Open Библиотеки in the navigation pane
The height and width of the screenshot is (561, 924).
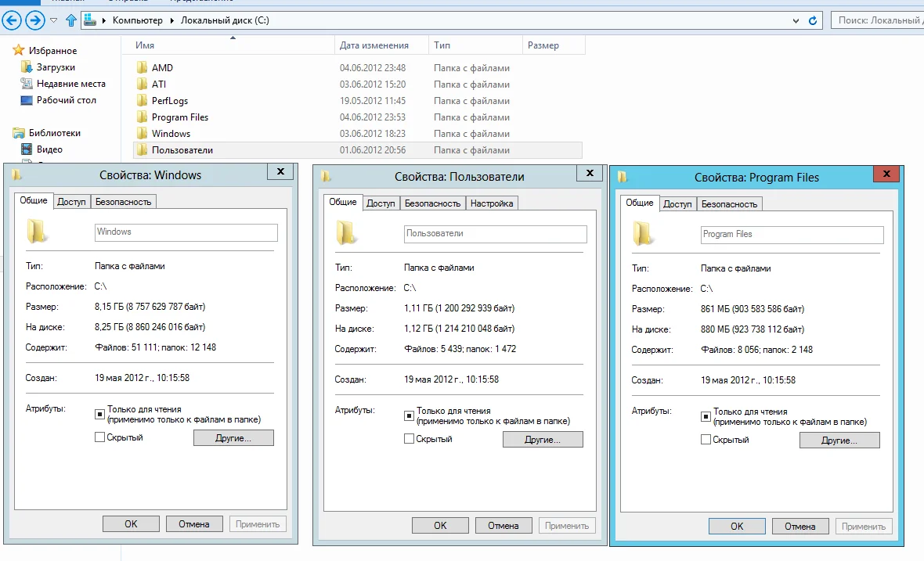tap(54, 133)
